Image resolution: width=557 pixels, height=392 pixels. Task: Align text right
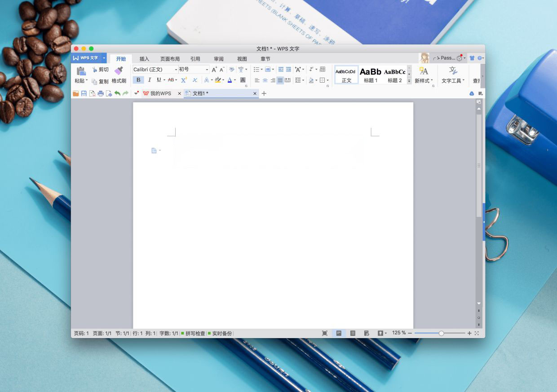273,80
